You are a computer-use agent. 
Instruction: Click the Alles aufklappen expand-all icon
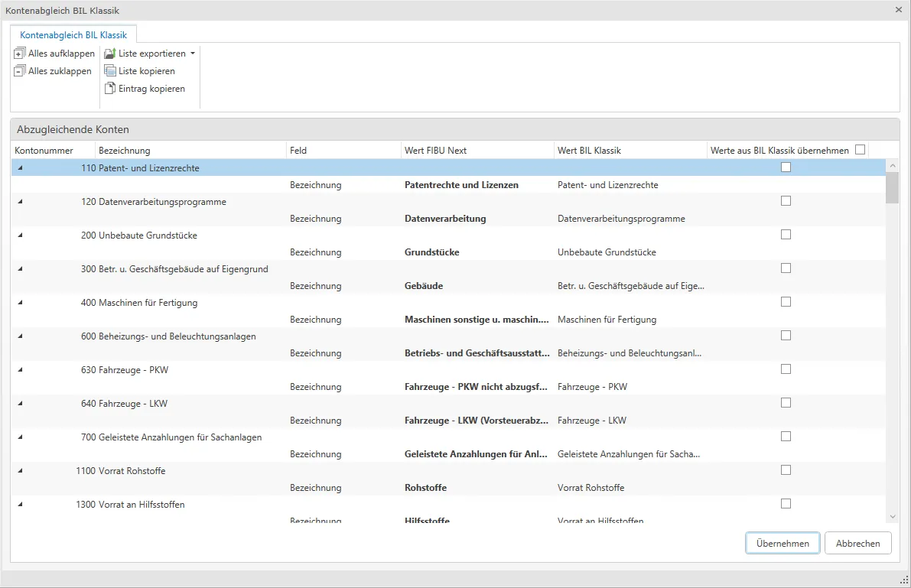[20, 54]
